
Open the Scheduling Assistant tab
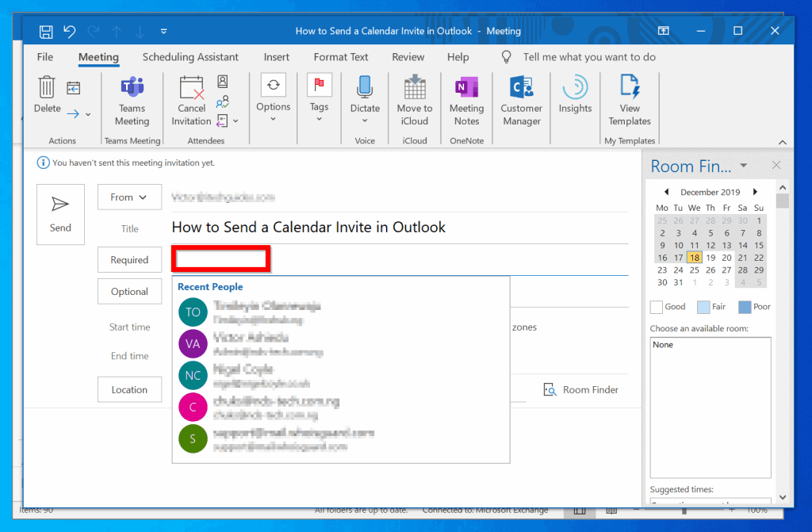pos(190,57)
